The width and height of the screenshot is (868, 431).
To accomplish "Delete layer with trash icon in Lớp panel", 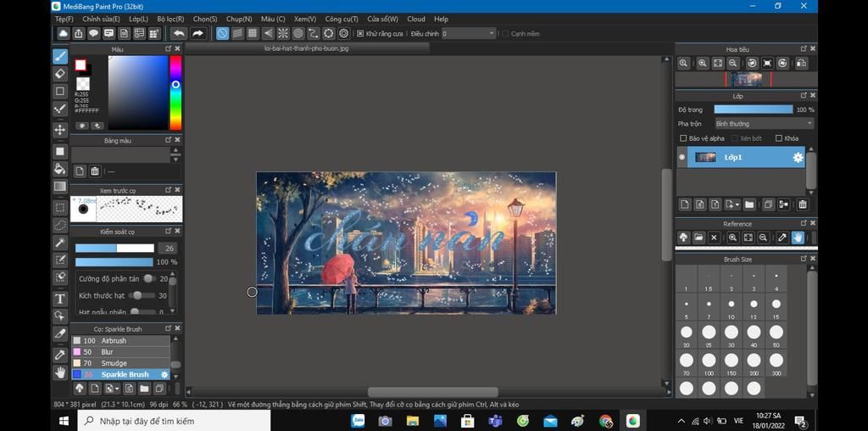I will coord(803,204).
